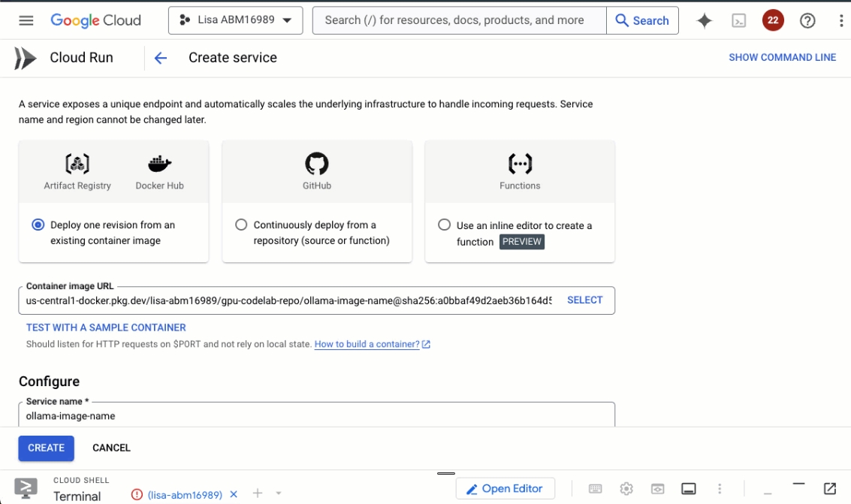Expand the Lisa ABM16989 project selector
The height and width of the screenshot is (504, 851).
point(236,20)
